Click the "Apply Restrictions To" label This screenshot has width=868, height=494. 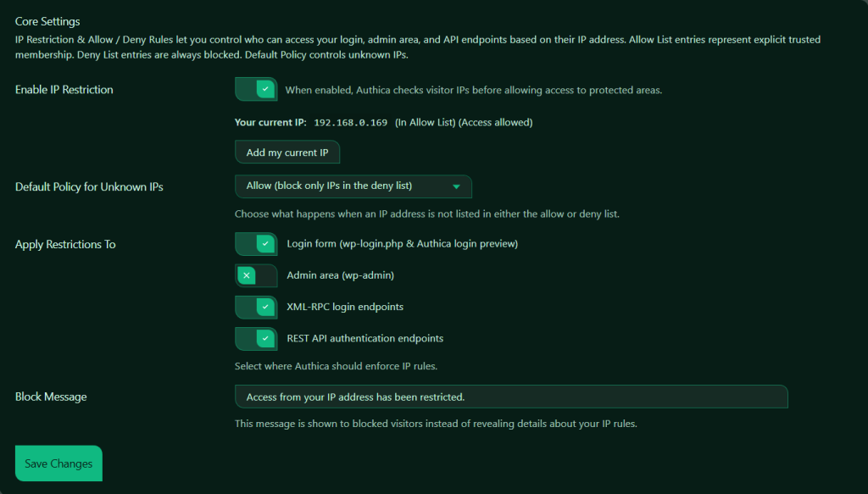click(65, 245)
